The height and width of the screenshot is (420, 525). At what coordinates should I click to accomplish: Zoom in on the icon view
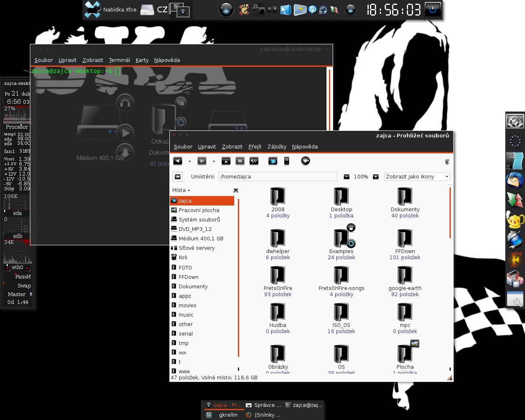click(376, 177)
